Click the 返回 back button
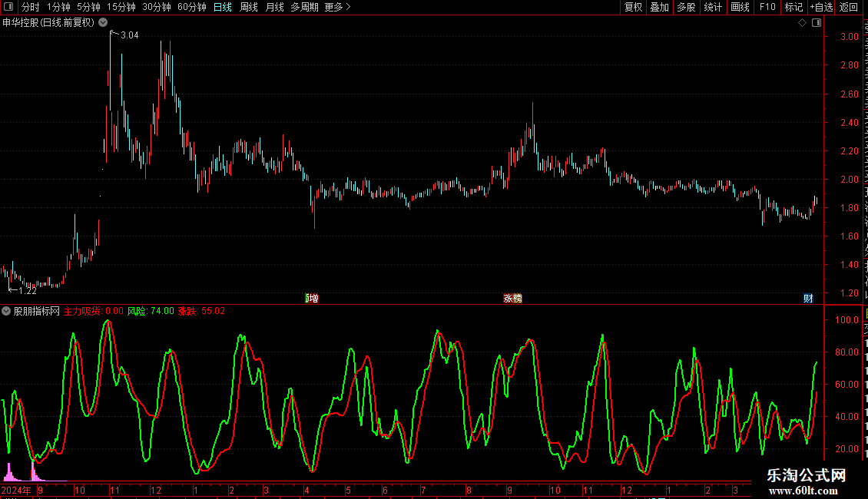Image resolution: width=868 pixels, height=499 pixels. point(849,7)
